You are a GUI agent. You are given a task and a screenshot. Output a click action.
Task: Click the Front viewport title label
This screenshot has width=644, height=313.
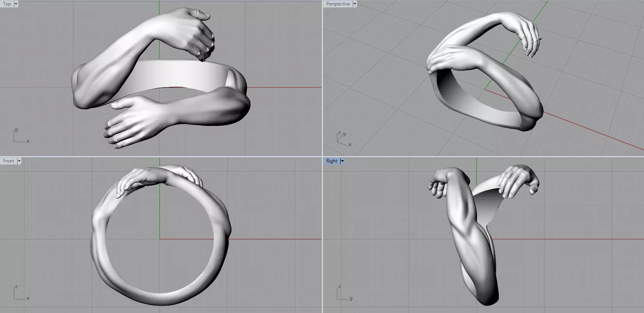9,161
